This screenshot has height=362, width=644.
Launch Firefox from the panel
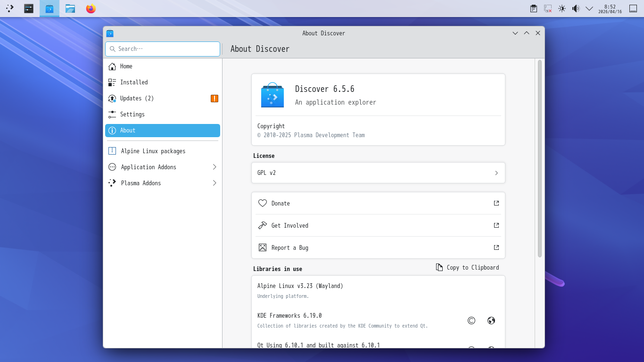(x=91, y=8)
